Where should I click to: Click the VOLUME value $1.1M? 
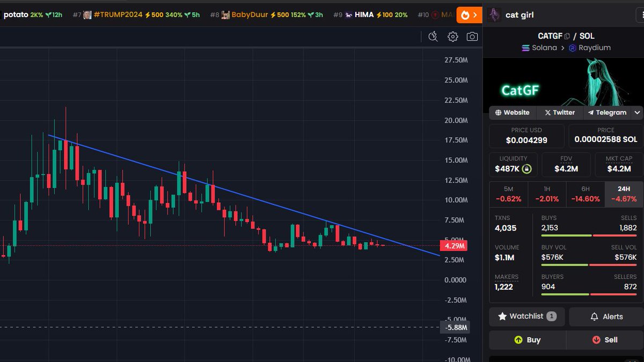504,257
